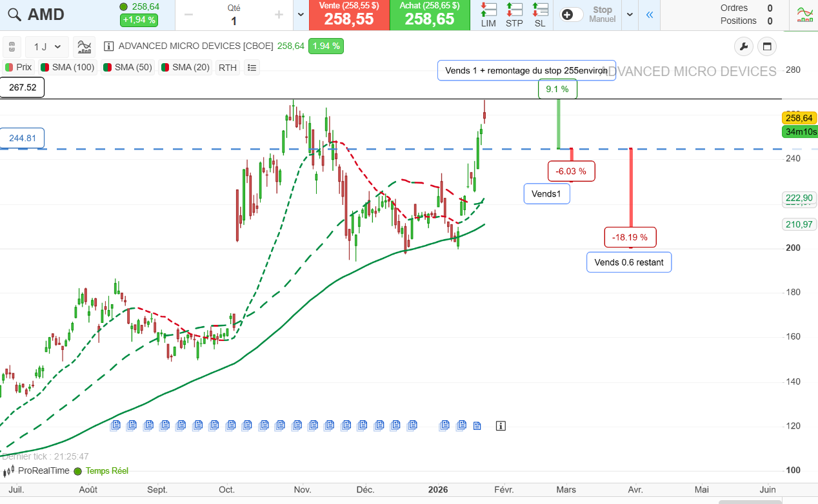Open SMA (50) indicator settings
Screen dimensions: 818x504
pos(128,67)
